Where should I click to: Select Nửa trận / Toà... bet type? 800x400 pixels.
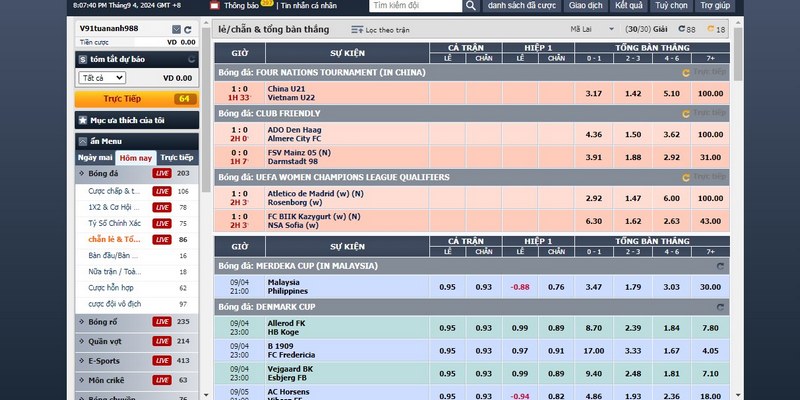tap(114, 272)
